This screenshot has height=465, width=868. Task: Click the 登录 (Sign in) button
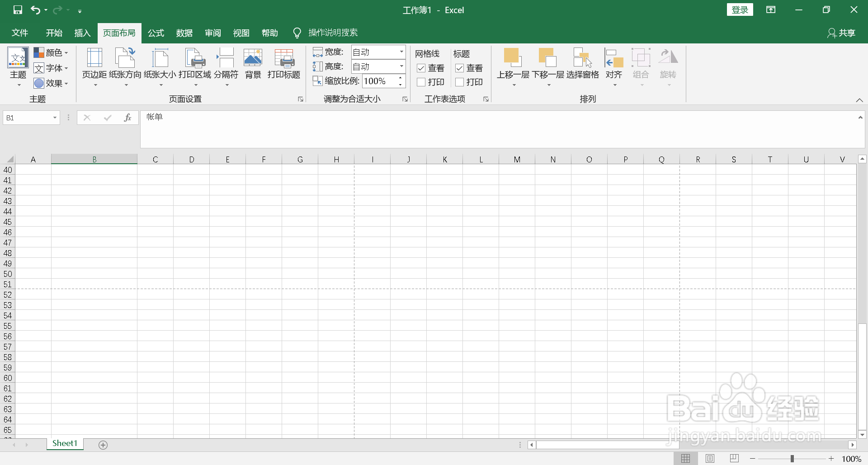[740, 9]
